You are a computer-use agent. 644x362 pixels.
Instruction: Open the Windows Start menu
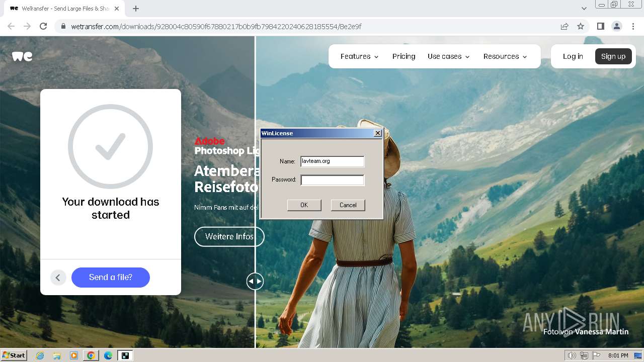14,355
